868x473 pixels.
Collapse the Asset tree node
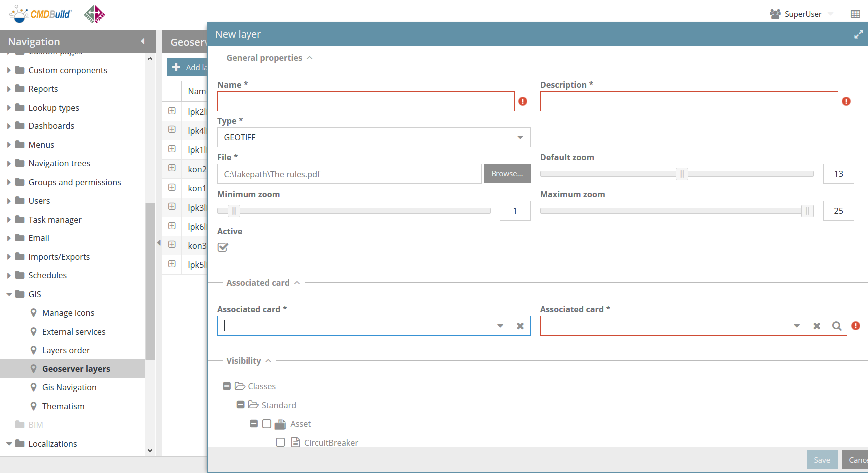click(254, 424)
